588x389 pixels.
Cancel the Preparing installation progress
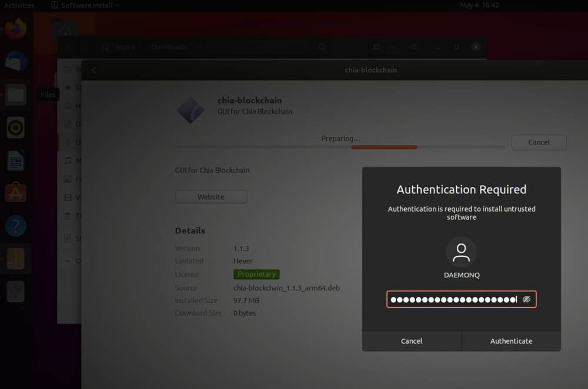[538, 142]
